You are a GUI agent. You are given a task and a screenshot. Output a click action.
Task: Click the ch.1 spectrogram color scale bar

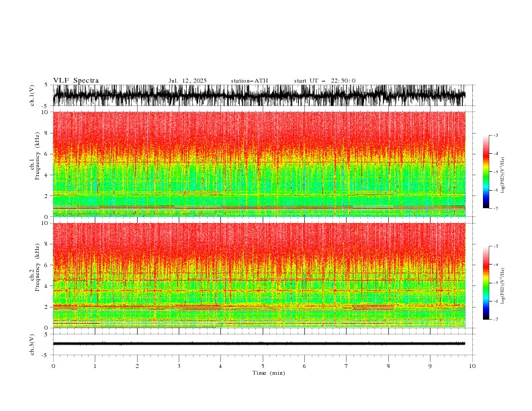[x=486, y=172]
